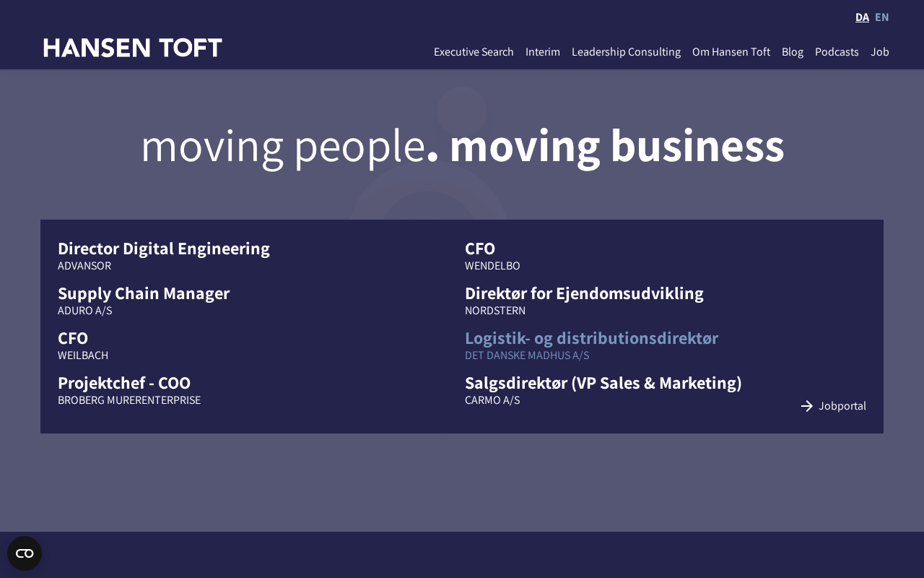The image size is (924, 578).
Task: Open Leadership Consulting menu item
Action: [x=626, y=52]
